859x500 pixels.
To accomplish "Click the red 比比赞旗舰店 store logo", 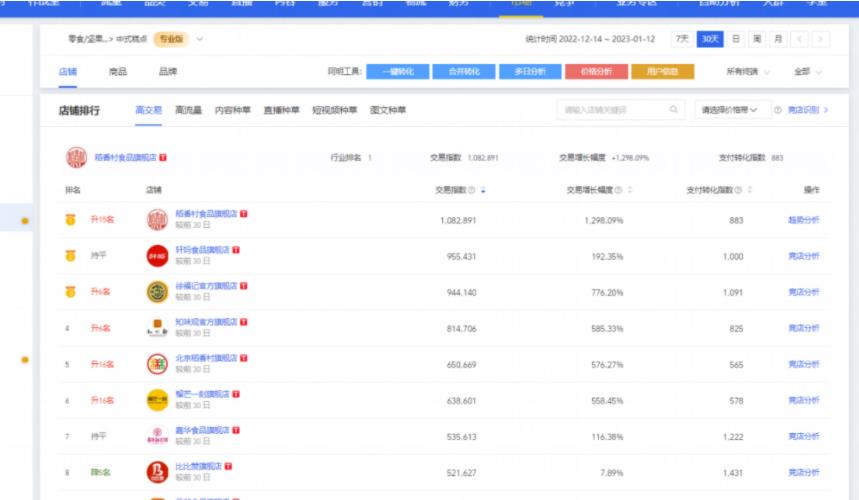I will tap(157, 472).
